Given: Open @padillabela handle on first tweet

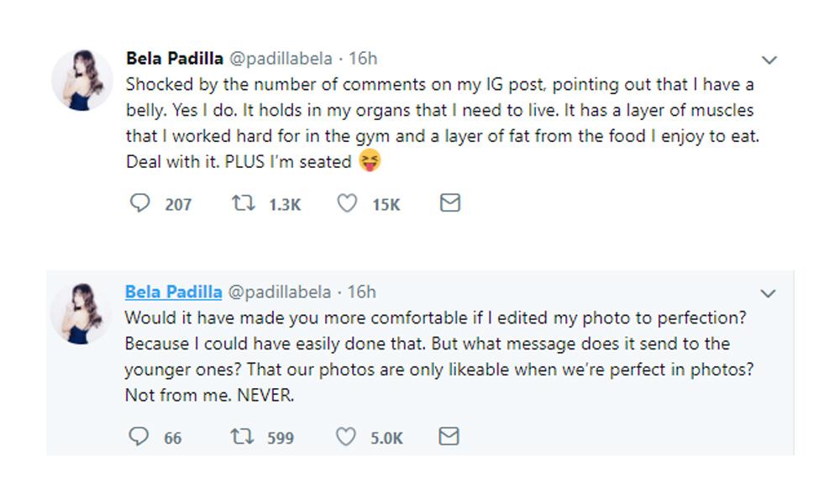Looking at the screenshot, I should (280, 59).
